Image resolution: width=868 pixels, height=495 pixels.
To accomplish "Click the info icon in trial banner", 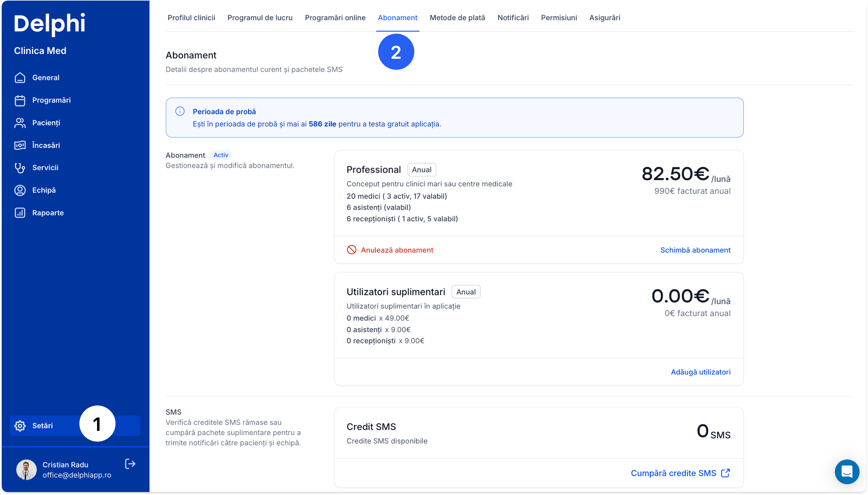I will tap(180, 111).
